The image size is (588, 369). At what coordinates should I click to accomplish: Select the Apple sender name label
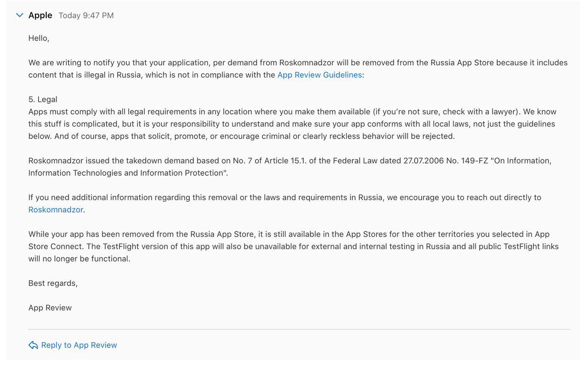point(41,15)
